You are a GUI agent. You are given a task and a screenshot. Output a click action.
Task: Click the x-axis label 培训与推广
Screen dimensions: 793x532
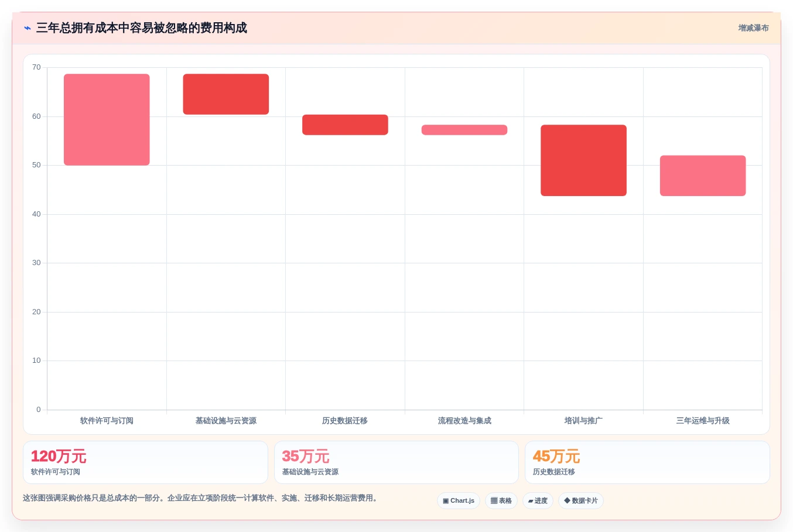pos(583,421)
